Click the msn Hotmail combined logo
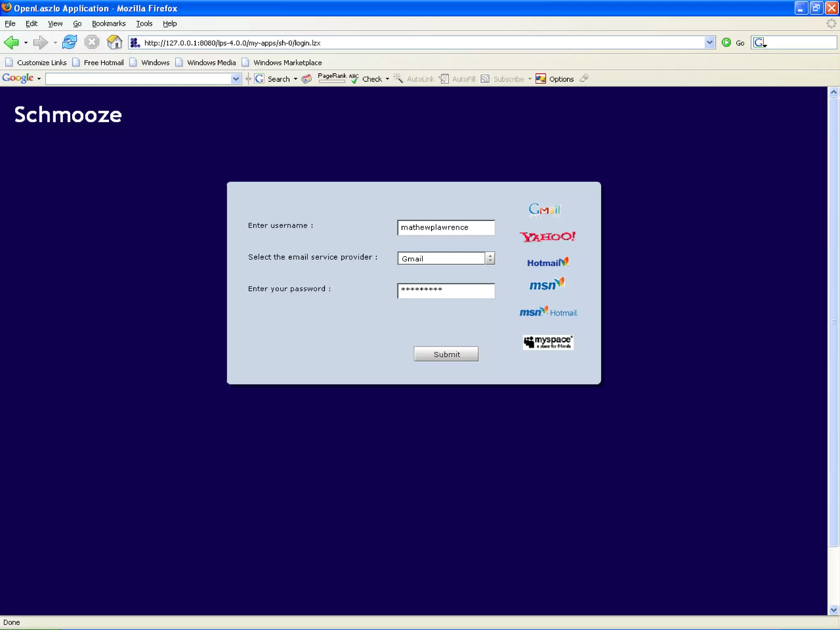 pyautogui.click(x=548, y=312)
